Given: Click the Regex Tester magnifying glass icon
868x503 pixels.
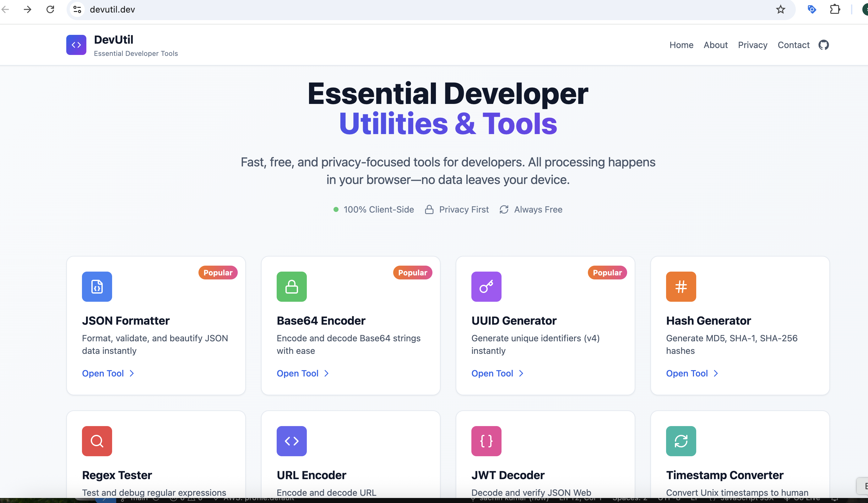Looking at the screenshot, I should point(97,441).
